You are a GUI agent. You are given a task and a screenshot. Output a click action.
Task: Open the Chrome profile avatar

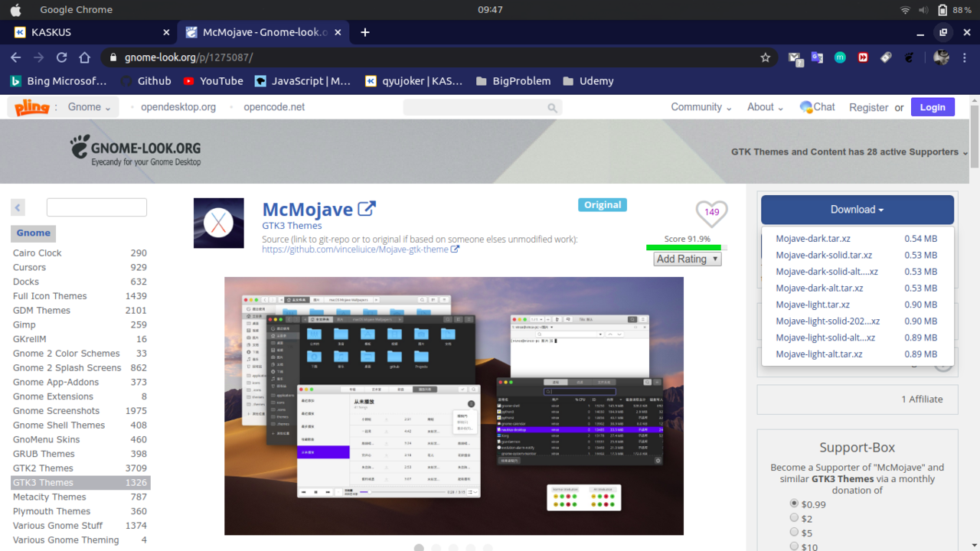[941, 57]
